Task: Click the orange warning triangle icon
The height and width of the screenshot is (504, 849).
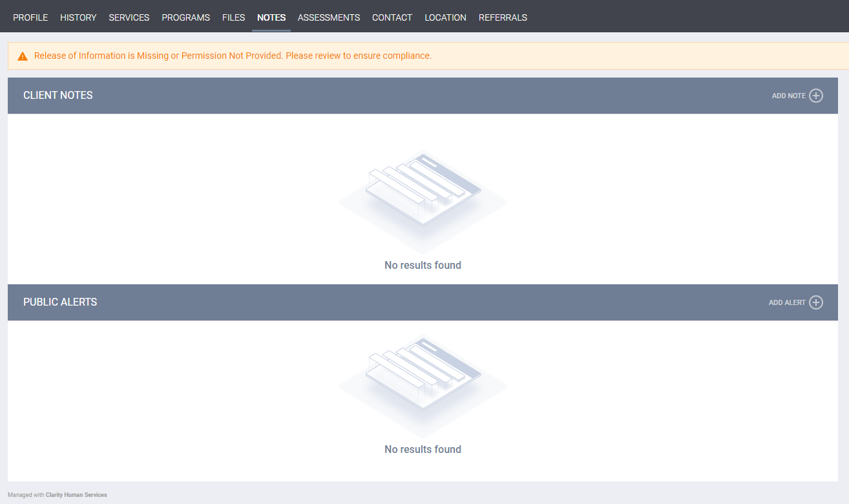Action: 23,56
